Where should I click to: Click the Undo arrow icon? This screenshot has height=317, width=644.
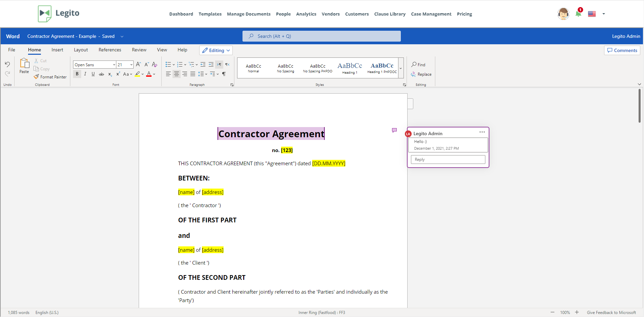7,64
